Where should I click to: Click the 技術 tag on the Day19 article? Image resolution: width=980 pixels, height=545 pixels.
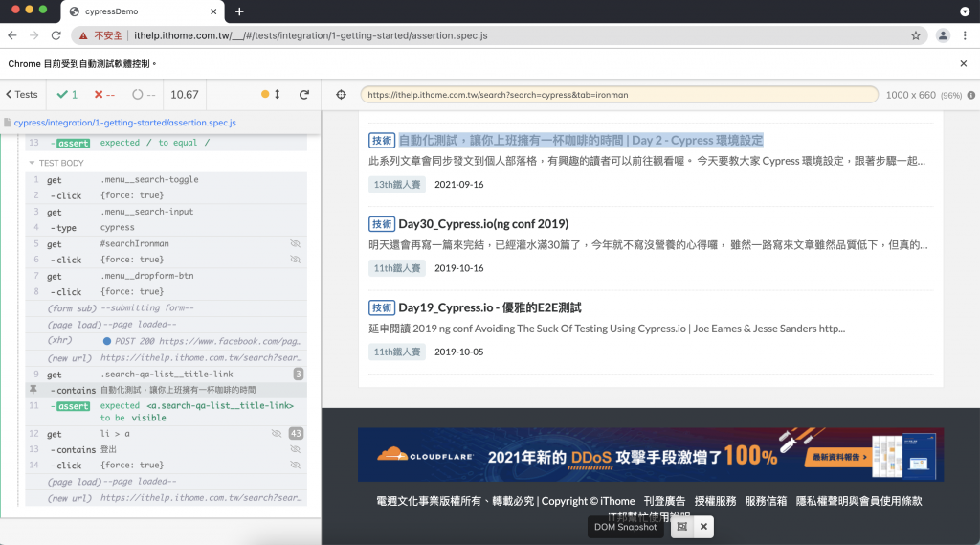[x=381, y=307]
